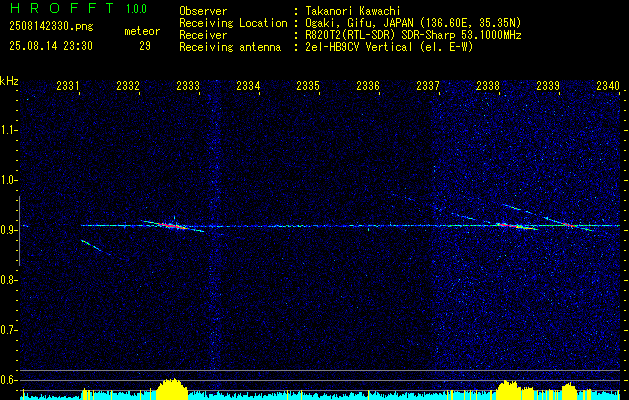Click the meteor count 29
The height and width of the screenshot is (400, 629).
[x=145, y=46]
